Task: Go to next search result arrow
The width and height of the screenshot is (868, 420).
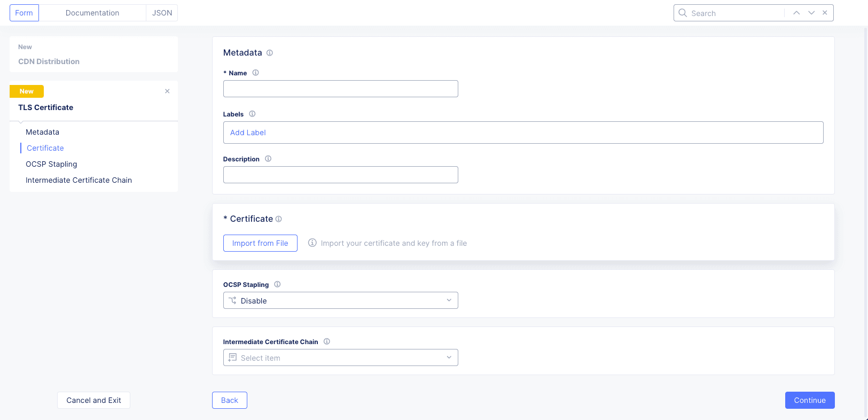Action: [x=811, y=13]
